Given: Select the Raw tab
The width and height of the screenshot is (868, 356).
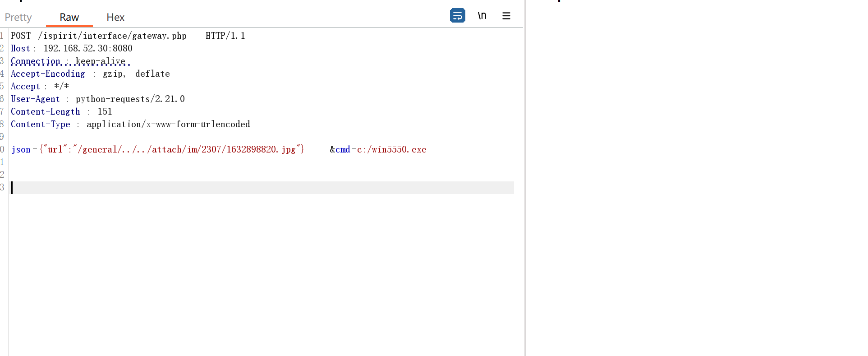Looking at the screenshot, I should click(x=69, y=17).
